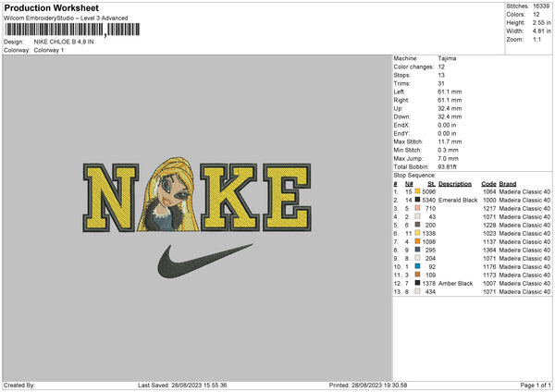Click the Min Stitch value 0.3 mm
The image size is (555, 392).
(x=448, y=150)
